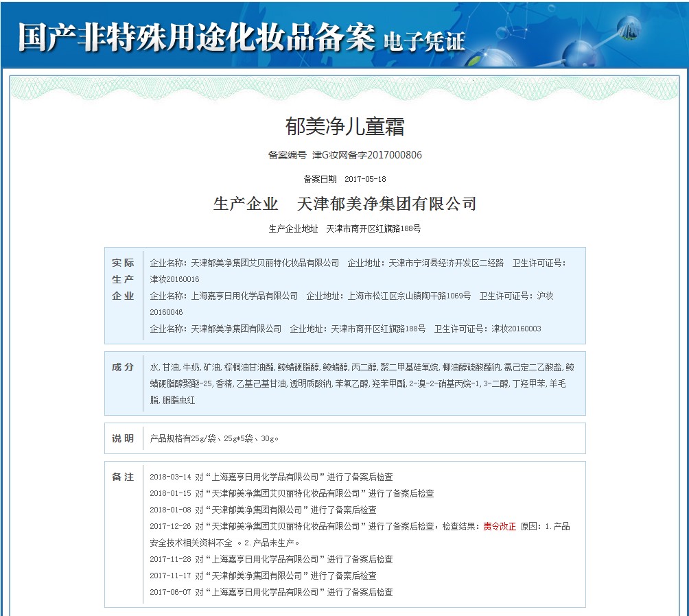Click the 2017-11-28 inspection remark

point(271,559)
